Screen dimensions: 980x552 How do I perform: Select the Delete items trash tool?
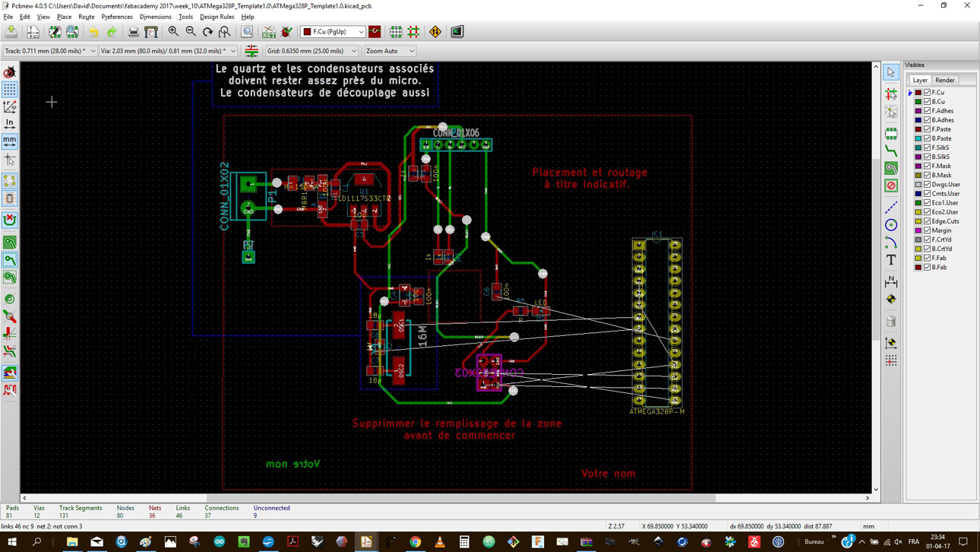coord(891,322)
